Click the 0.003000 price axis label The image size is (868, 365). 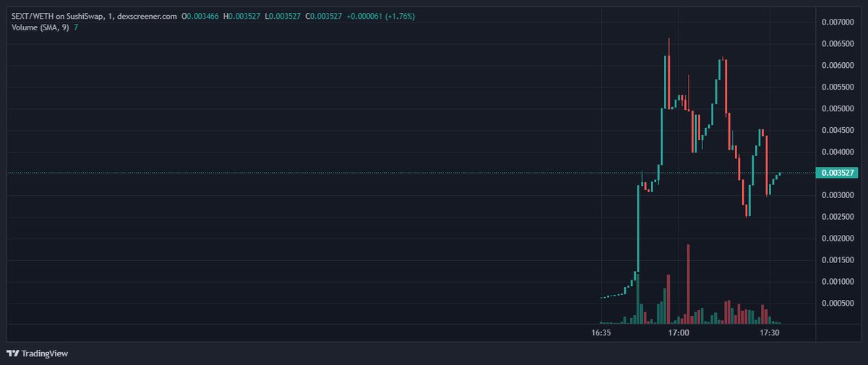pos(839,195)
